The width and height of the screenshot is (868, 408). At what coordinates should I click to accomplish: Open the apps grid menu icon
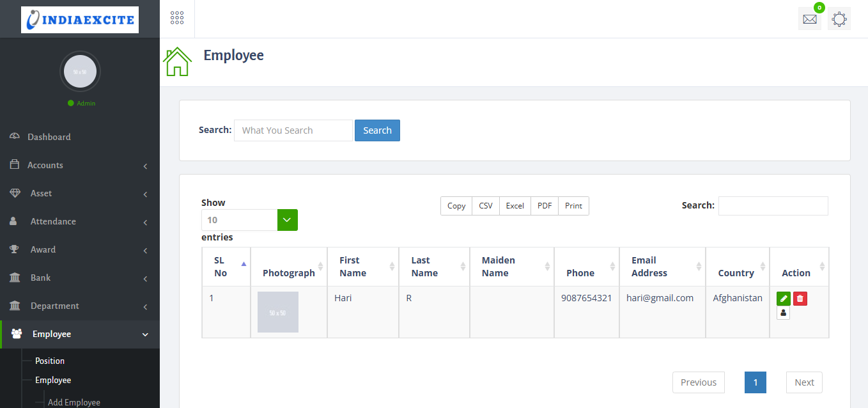point(177,18)
